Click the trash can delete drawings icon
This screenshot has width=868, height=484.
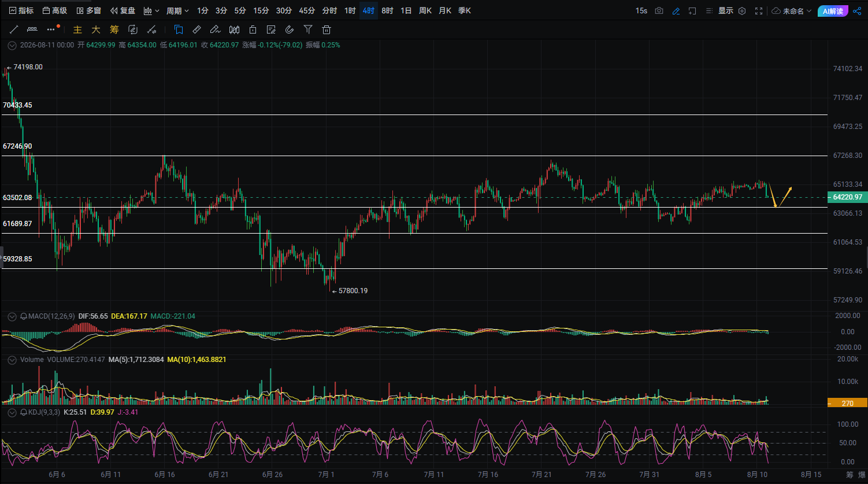(x=327, y=29)
